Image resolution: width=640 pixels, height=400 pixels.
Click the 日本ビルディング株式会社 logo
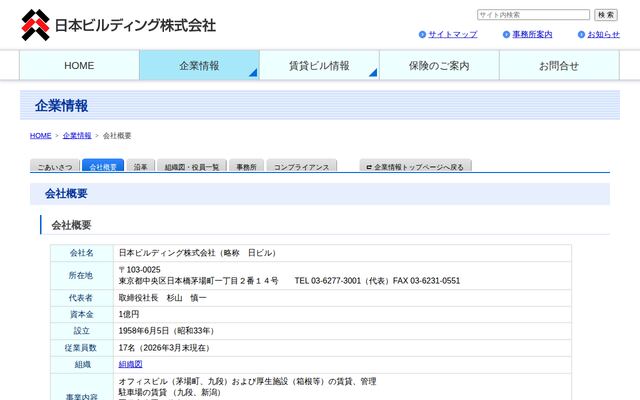pyautogui.click(x=118, y=25)
